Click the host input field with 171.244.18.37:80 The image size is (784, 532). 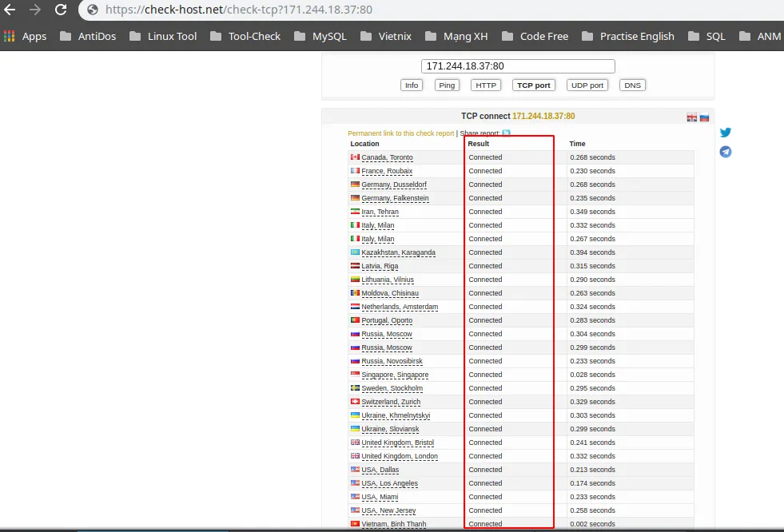(x=518, y=66)
